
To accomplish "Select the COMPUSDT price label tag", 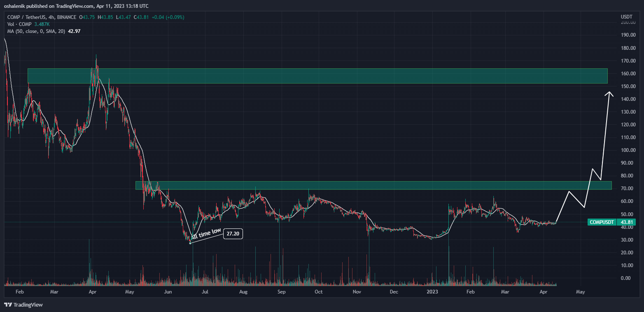I will click(602, 222).
